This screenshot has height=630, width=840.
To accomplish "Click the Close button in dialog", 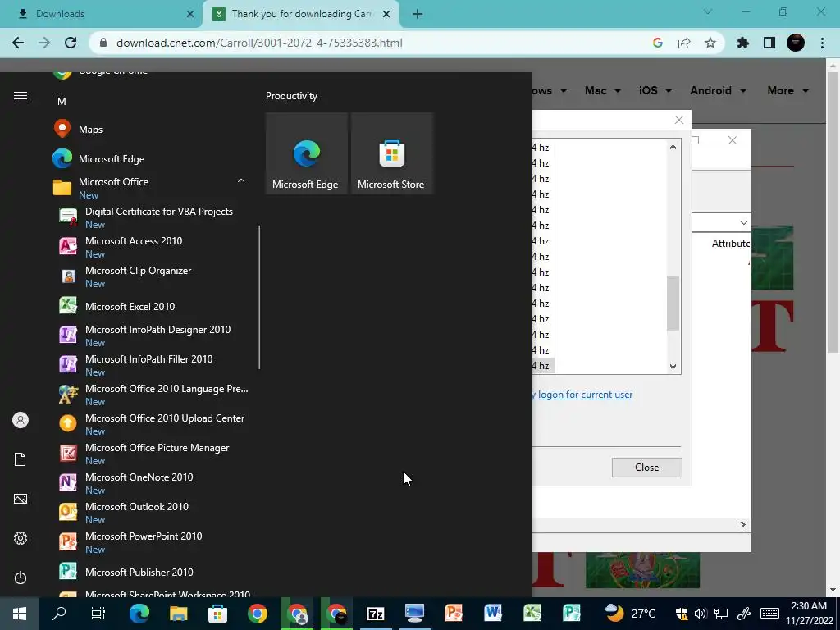I will pos(646,467).
